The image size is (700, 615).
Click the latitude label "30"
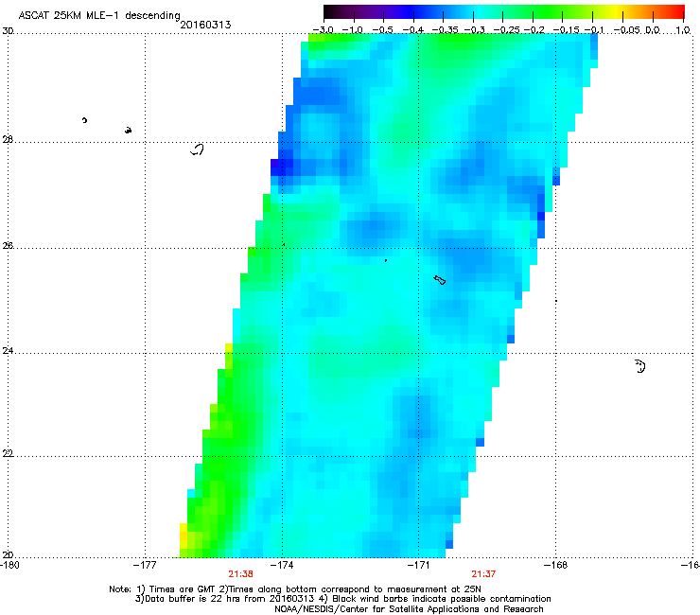tap(8, 31)
